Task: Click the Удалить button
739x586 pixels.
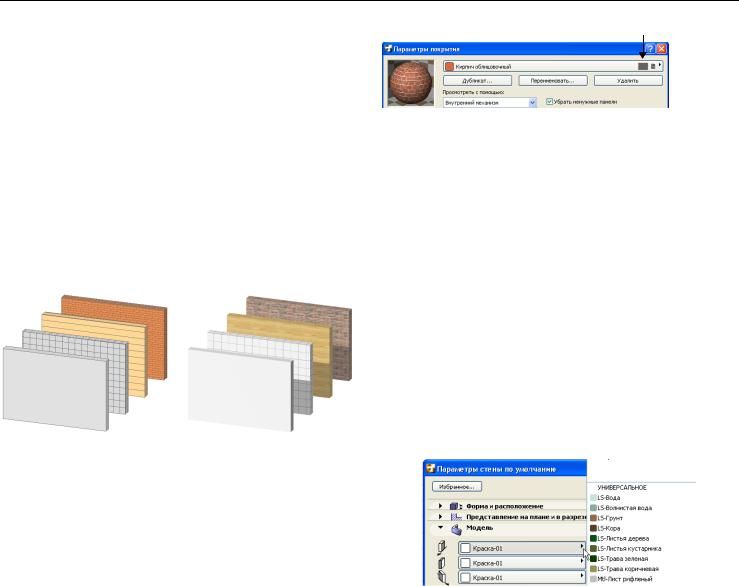Action: coord(628,81)
